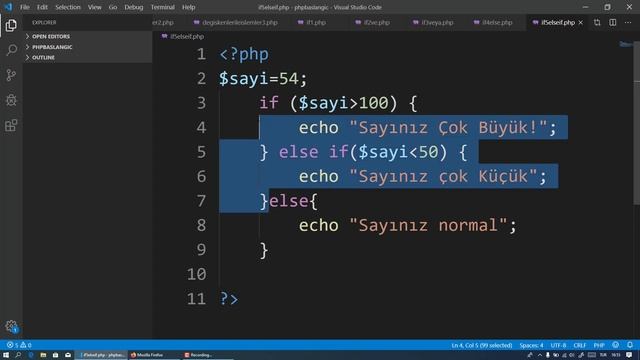The height and width of the screenshot is (360, 640).
Task: Switch to the if3veya.php tab
Action: pyautogui.click(x=433, y=22)
